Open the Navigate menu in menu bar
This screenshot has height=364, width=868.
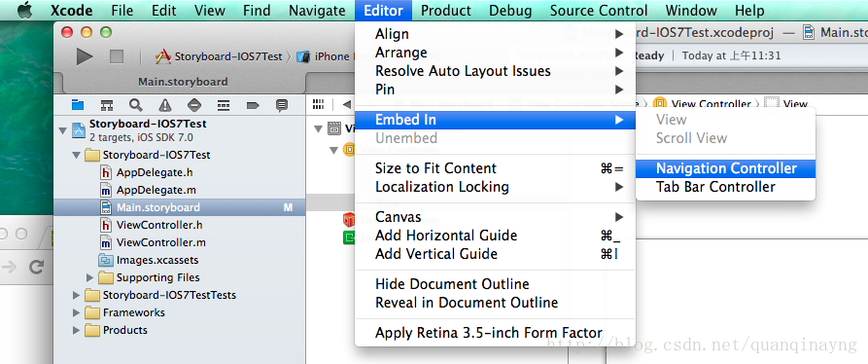317,10
